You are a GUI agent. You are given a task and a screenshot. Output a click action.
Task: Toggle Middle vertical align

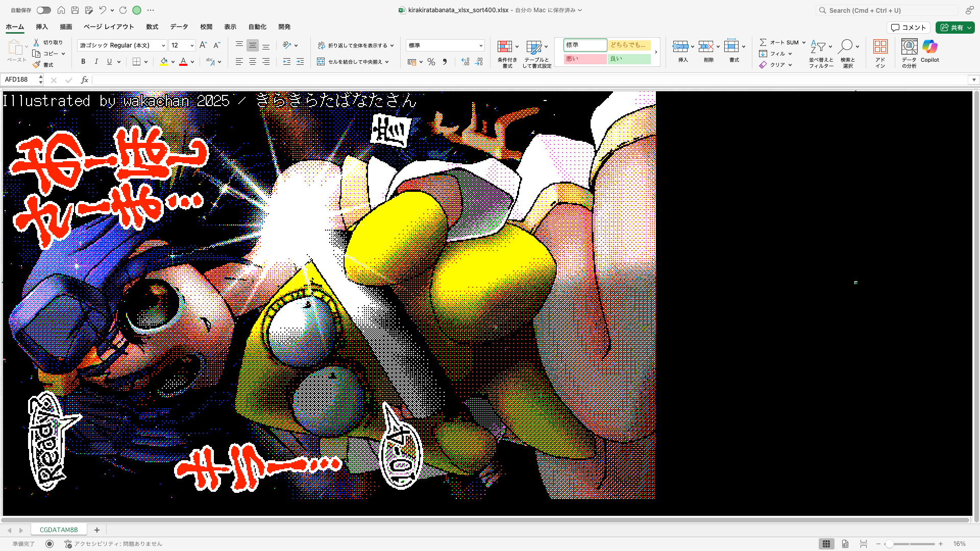253,45
